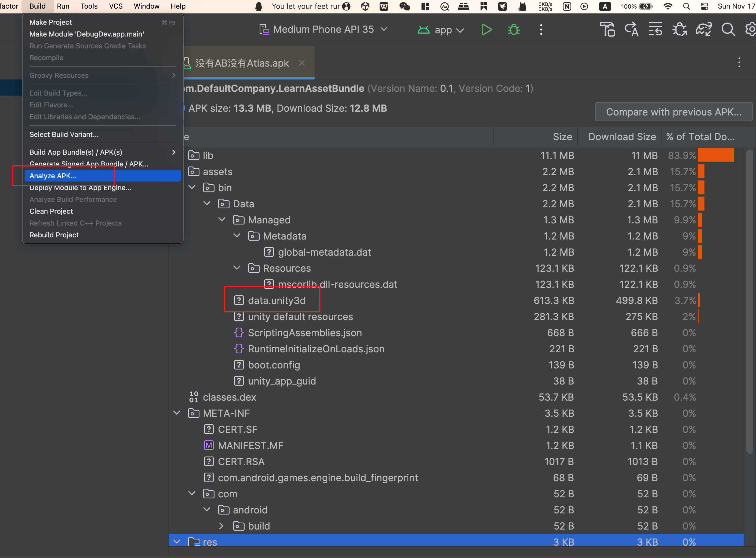This screenshot has width=756, height=558.
Task: Open macOS Spotlight search icon
Action: click(x=686, y=6)
